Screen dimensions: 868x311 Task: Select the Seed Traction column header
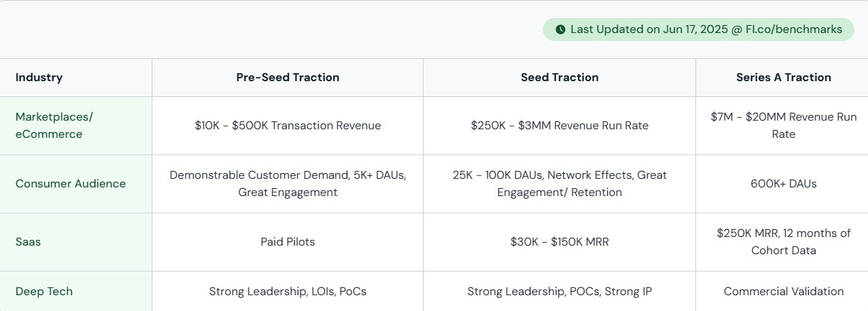click(x=559, y=78)
